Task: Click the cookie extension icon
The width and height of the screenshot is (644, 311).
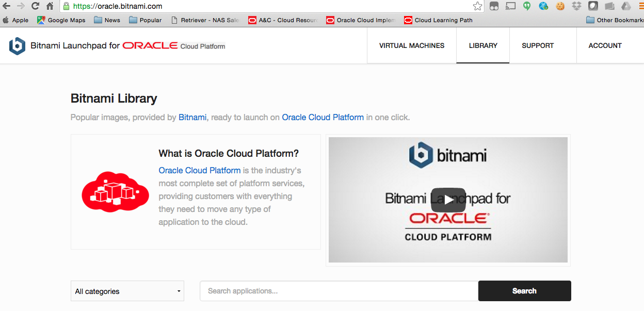Action: click(560, 7)
